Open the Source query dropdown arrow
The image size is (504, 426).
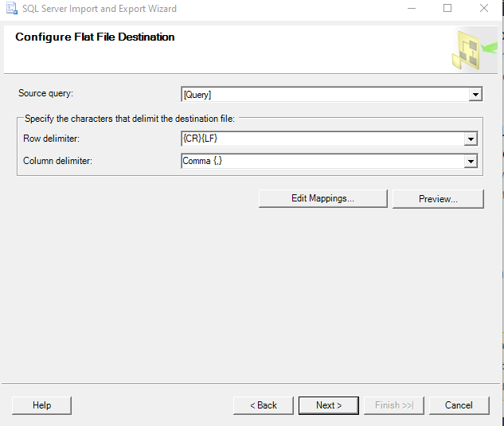point(475,95)
